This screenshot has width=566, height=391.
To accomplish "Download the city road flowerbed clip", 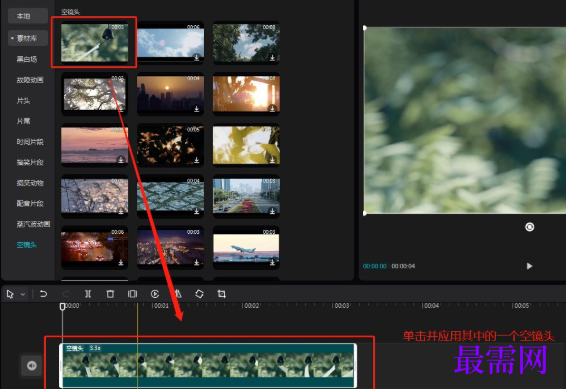I will (x=273, y=211).
